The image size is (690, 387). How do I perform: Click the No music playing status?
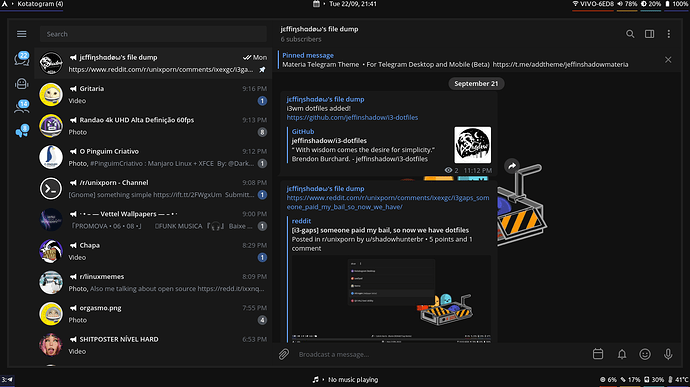coord(345,380)
